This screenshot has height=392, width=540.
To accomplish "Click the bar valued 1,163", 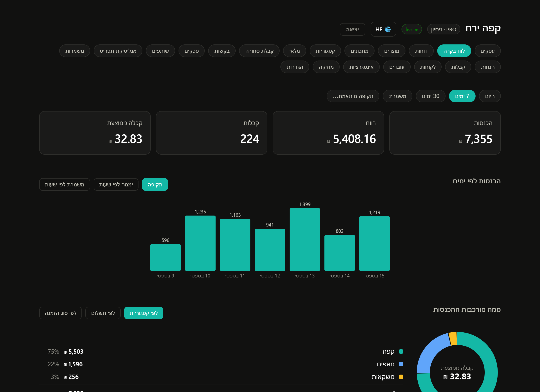I will click(x=235, y=245).
